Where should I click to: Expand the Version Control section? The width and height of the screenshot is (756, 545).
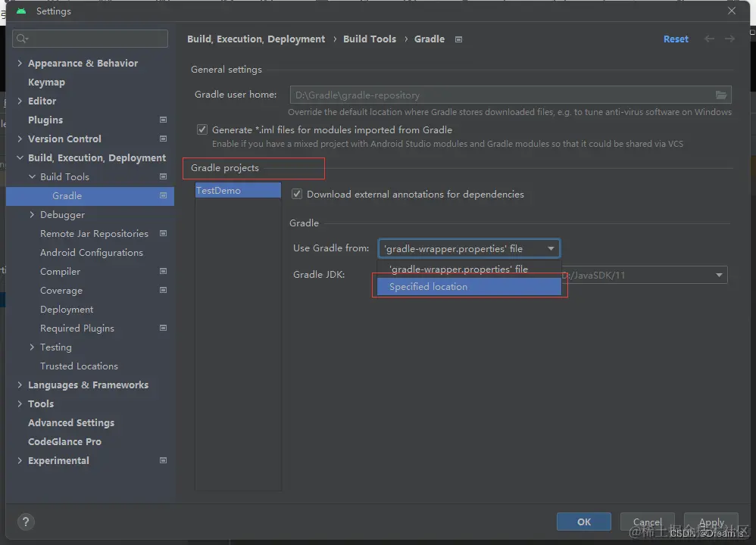click(20, 139)
